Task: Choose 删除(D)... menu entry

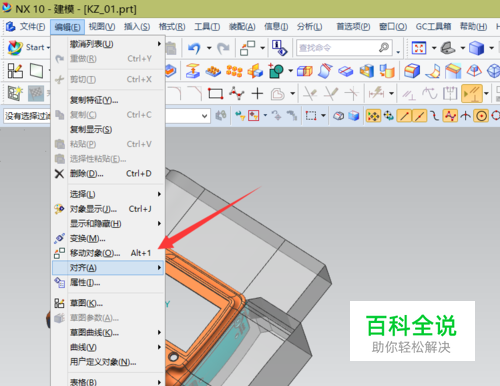Action: pos(108,174)
